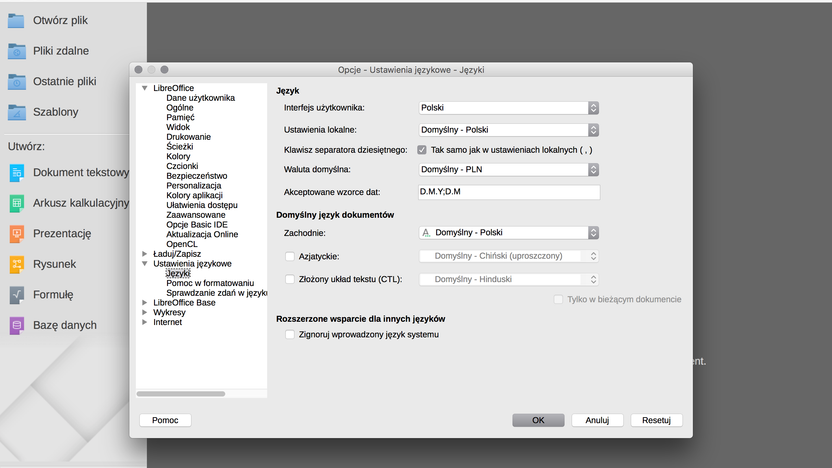Click the Ostatnie pliki clock folder icon
Image resolution: width=832 pixels, height=468 pixels.
point(16,82)
